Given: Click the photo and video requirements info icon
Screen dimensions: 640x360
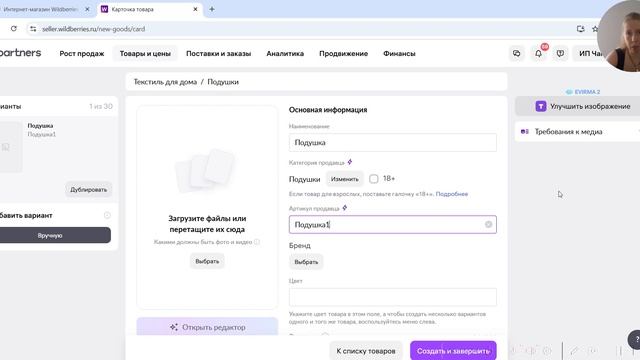Looking at the screenshot, I should click(x=257, y=242).
